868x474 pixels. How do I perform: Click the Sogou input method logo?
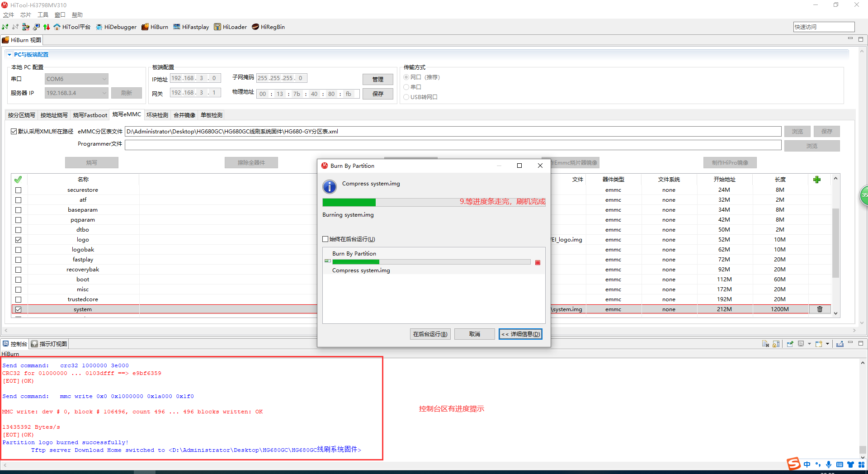(x=793, y=464)
